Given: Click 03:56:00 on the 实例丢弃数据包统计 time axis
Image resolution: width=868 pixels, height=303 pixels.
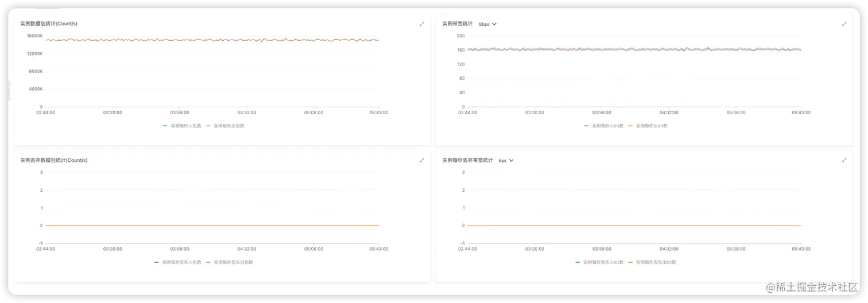Looking at the screenshot, I should pyautogui.click(x=180, y=249).
